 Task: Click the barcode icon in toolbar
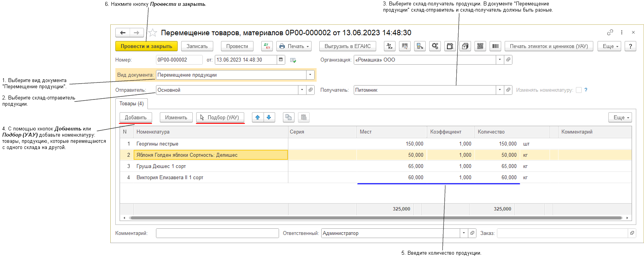coord(495,46)
